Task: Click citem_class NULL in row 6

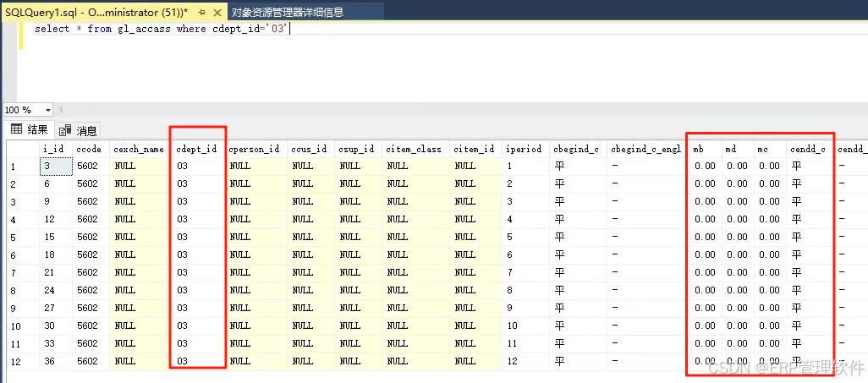Action: (x=415, y=254)
